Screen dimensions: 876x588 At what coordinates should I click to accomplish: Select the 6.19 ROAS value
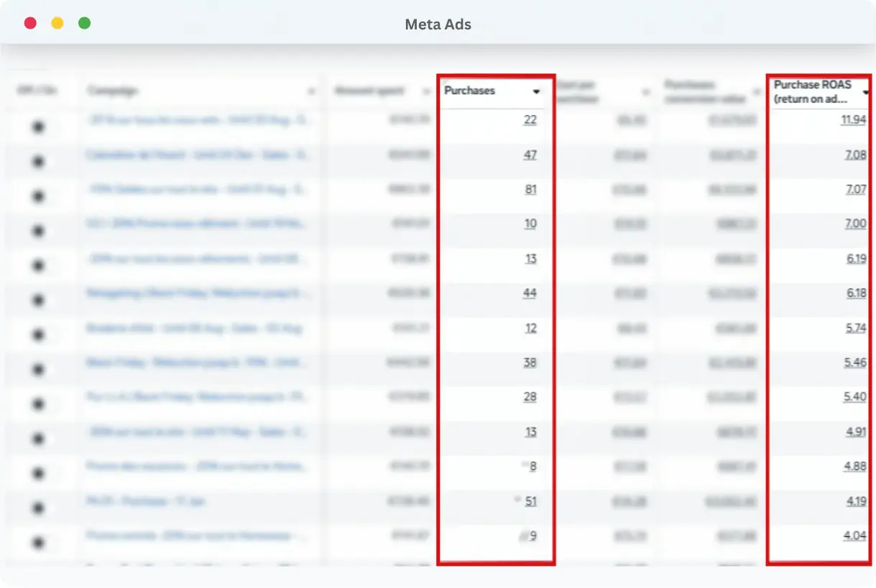[855, 258]
